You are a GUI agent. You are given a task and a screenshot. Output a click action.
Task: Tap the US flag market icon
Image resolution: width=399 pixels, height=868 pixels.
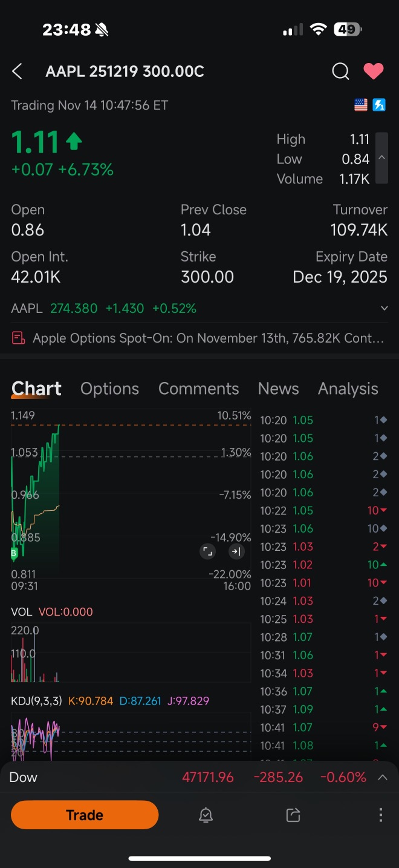(361, 105)
